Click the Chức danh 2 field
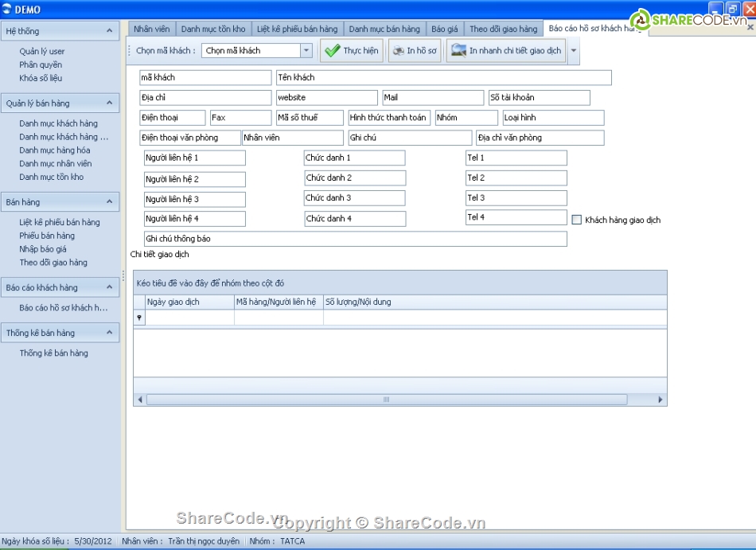 pyautogui.click(x=355, y=177)
